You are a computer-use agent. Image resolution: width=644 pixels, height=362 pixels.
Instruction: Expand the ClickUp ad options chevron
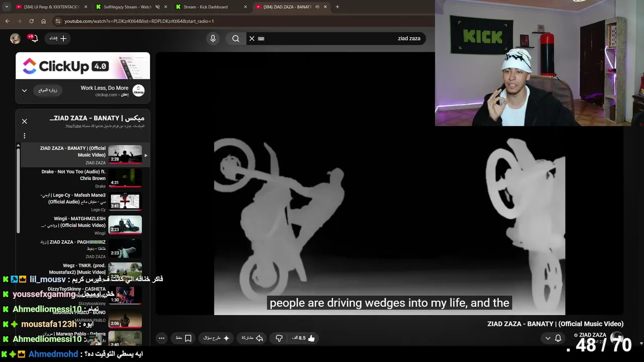24,90
